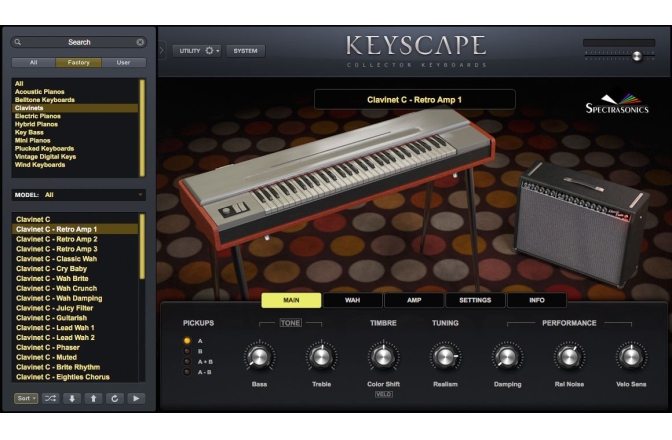Click the Bass knob
Viewport: 672px width, 440px height.
point(259,356)
